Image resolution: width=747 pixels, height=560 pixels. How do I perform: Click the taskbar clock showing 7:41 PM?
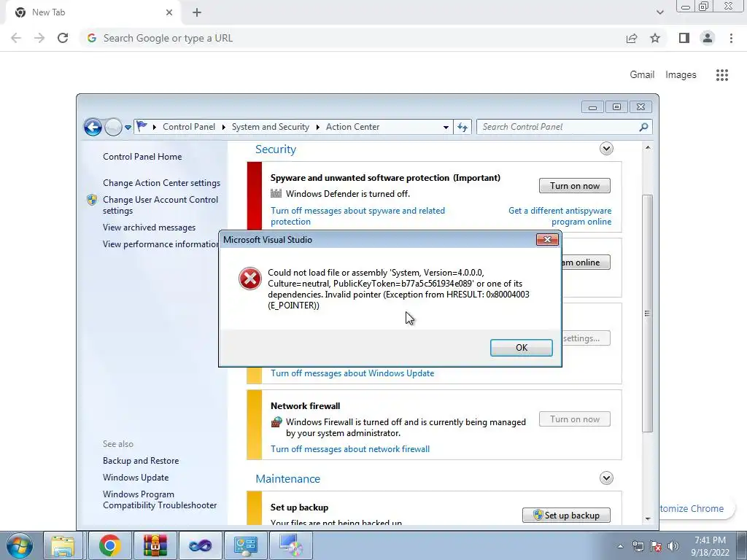click(x=710, y=546)
